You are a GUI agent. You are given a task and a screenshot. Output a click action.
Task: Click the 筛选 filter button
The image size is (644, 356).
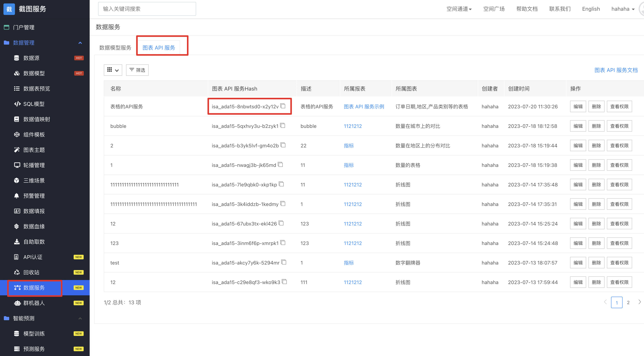[x=137, y=70]
